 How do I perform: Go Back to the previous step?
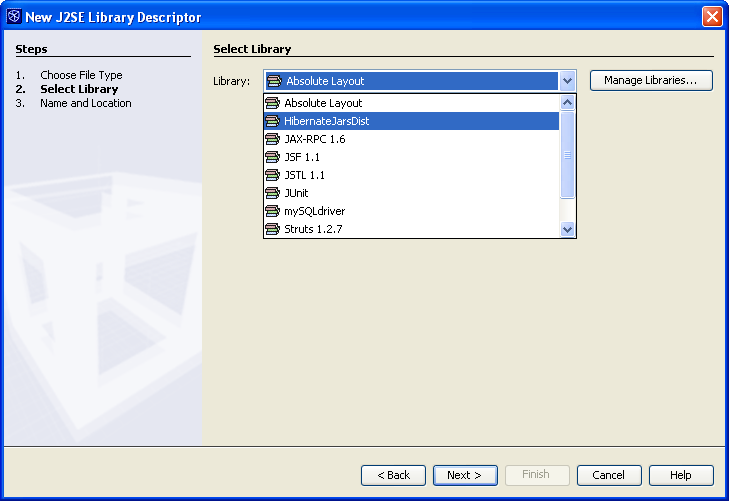pos(393,475)
